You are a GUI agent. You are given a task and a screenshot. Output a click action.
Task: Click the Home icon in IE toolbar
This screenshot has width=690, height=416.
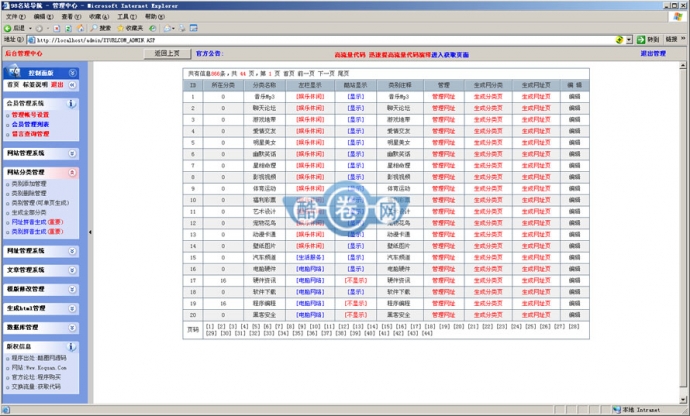coord(79,28)
